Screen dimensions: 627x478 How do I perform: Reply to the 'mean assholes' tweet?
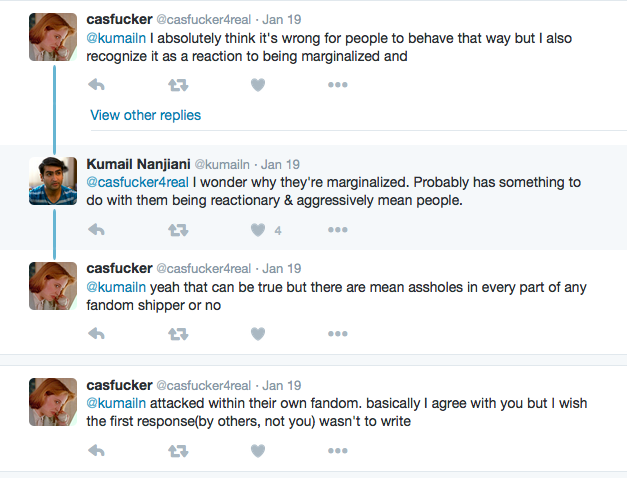click(x=96, y=334)
